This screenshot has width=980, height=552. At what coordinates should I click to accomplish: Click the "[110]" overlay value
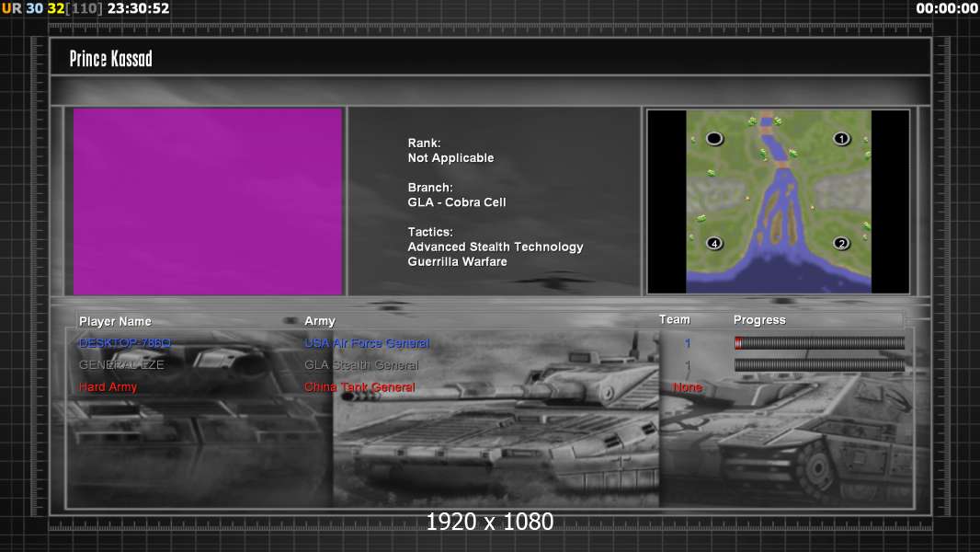(84, 8)
